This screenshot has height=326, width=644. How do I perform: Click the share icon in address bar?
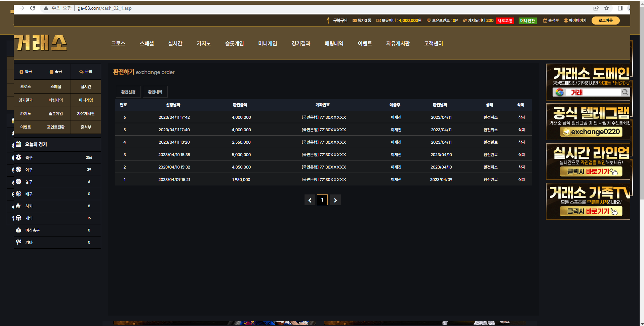tap(596, 8)
